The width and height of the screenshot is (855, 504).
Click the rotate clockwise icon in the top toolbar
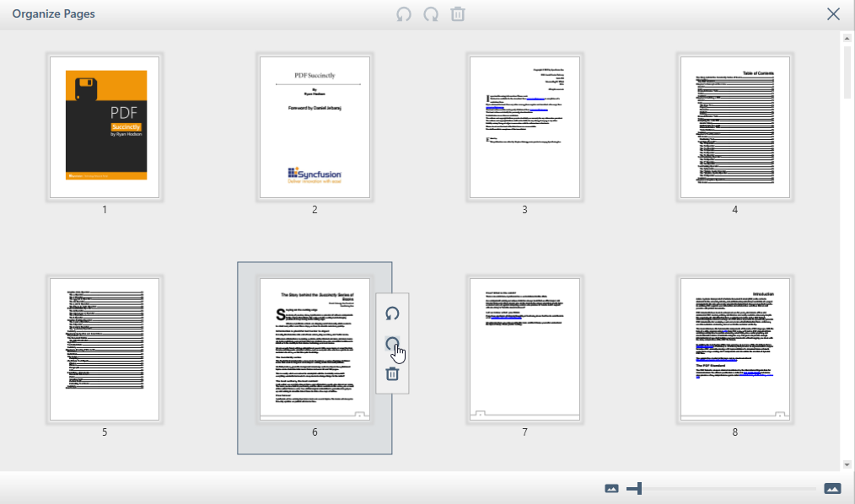coord(431,14)
